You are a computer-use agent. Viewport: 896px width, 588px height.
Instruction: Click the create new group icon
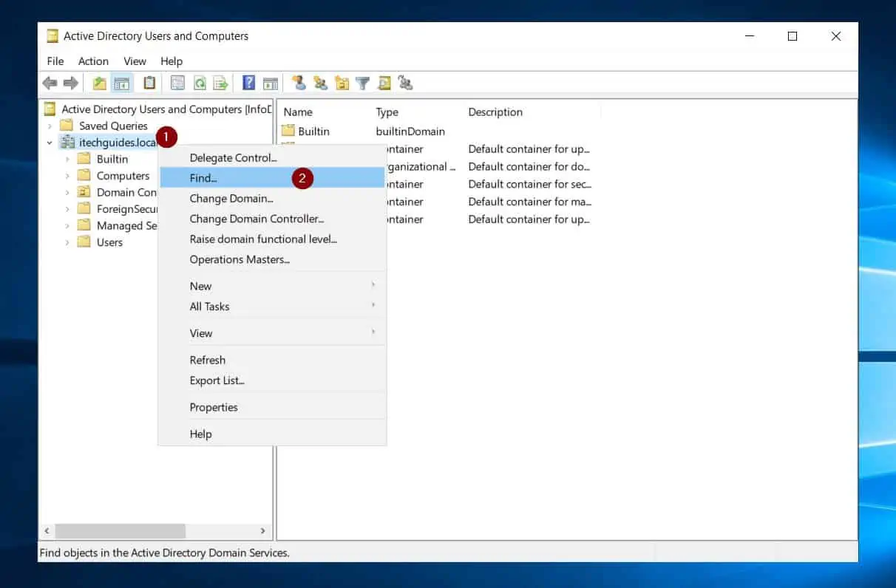point(320,83)
